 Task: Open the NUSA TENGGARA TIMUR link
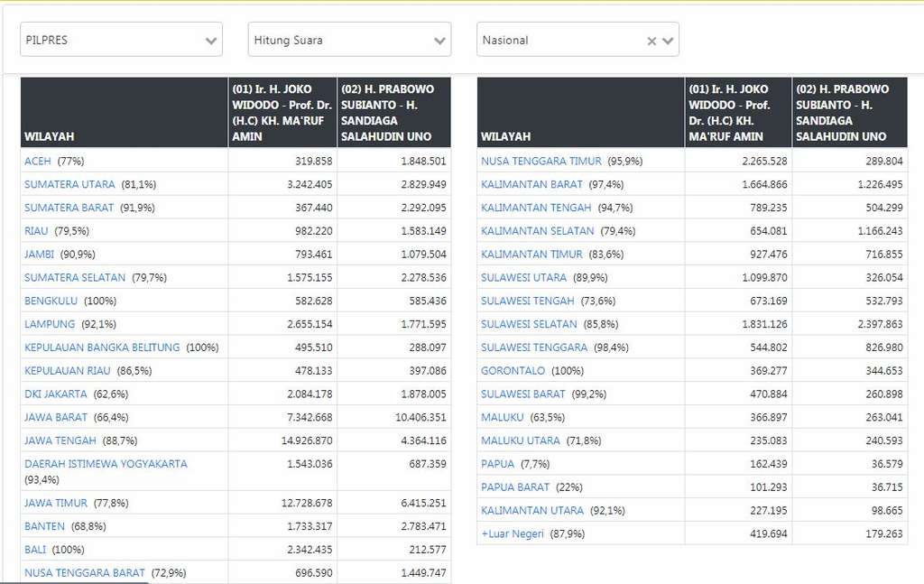pyautogui.click(x=541, y=161)
